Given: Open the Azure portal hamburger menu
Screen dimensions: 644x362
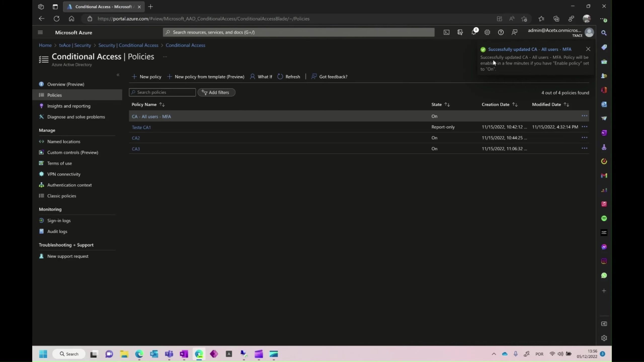Looking at the screenshot, I should click(x=40, y=32).
